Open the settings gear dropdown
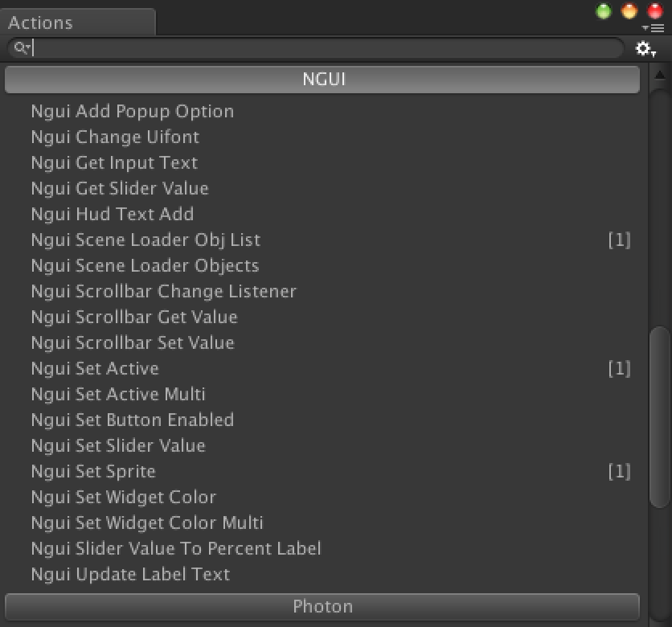Screen dimensions: 672x627 pos(645,48)
